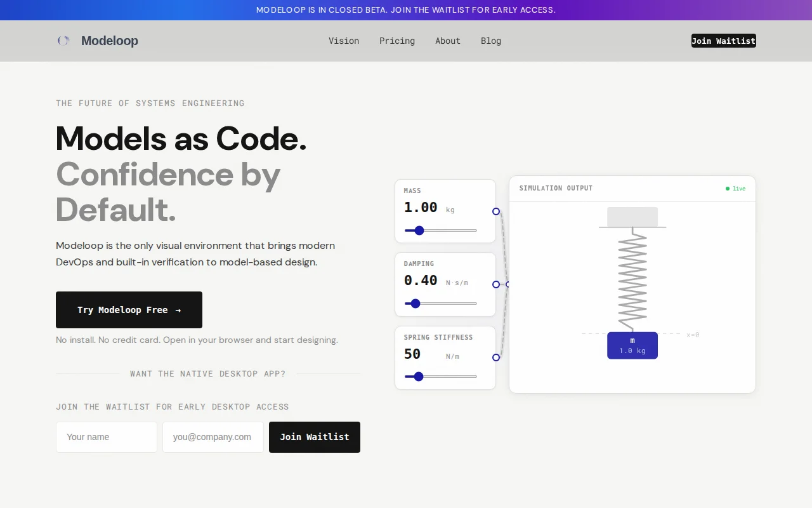
Task: Click the Confidence by Default subheading
Action: [168, 192]
